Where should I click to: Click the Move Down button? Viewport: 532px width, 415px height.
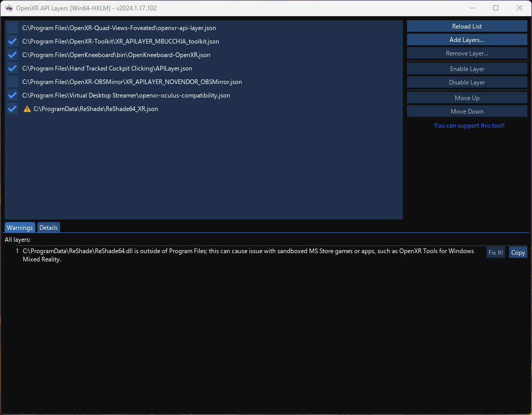pos(467,112)
